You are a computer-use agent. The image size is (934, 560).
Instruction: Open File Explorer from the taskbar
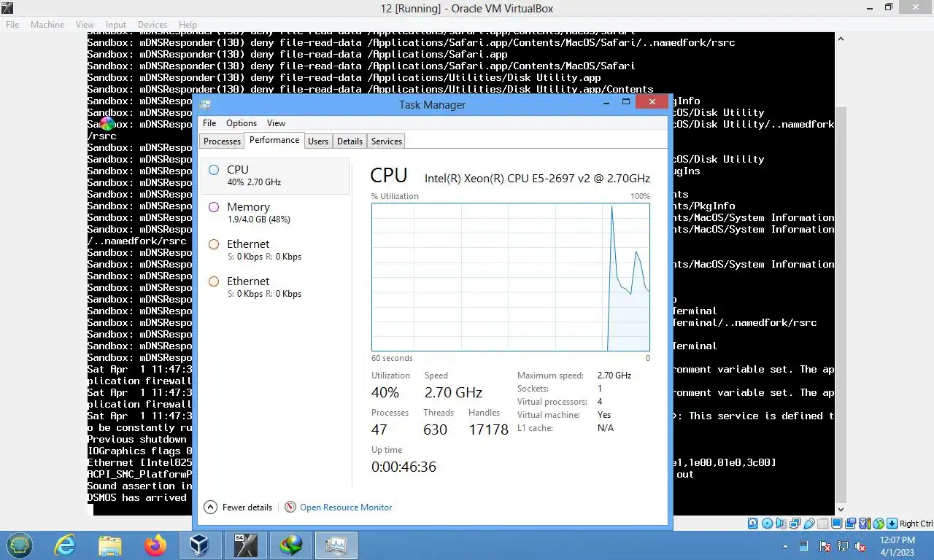[110, 545]
